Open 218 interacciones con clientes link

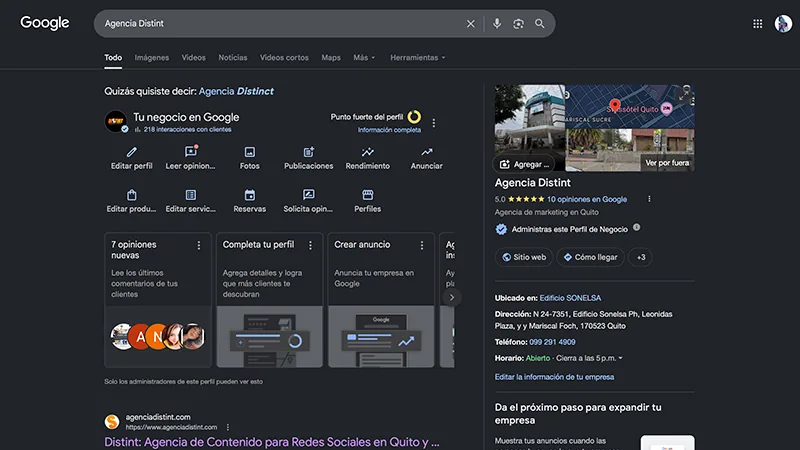tap(187, 130)
